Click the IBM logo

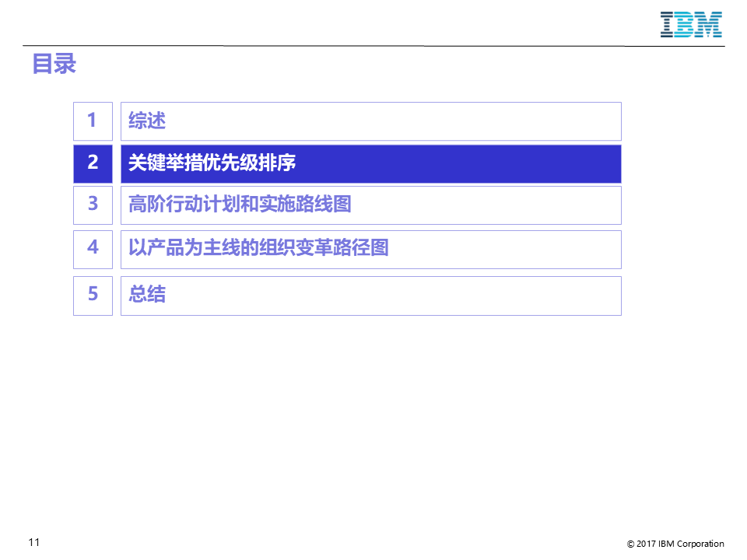[x=691, y=25]
